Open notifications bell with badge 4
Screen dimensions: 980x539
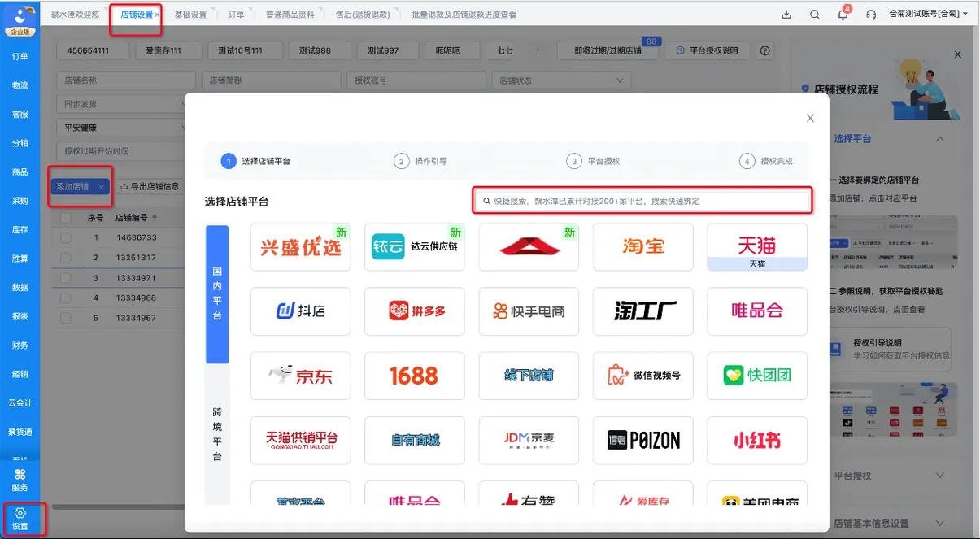point(843,14)
